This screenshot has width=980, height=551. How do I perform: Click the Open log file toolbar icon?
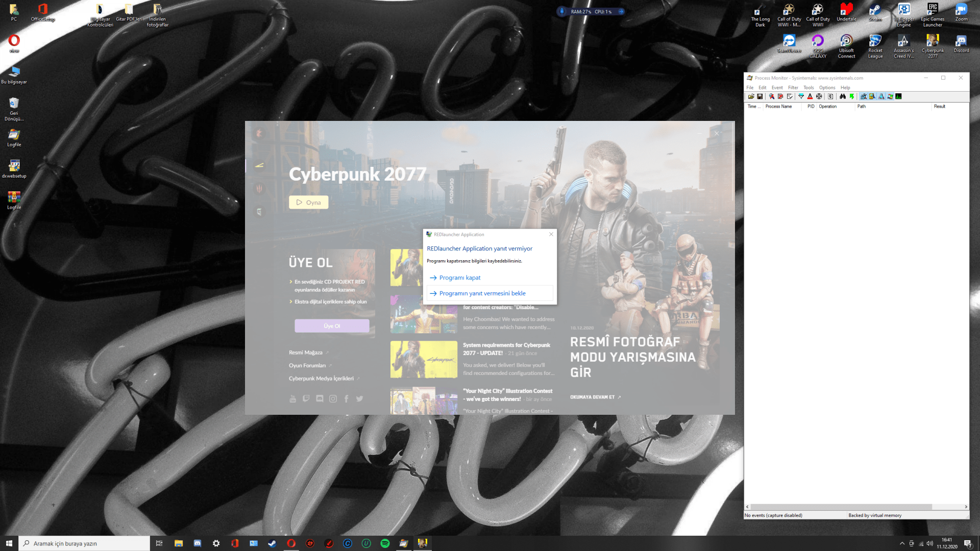pos(751,96)
